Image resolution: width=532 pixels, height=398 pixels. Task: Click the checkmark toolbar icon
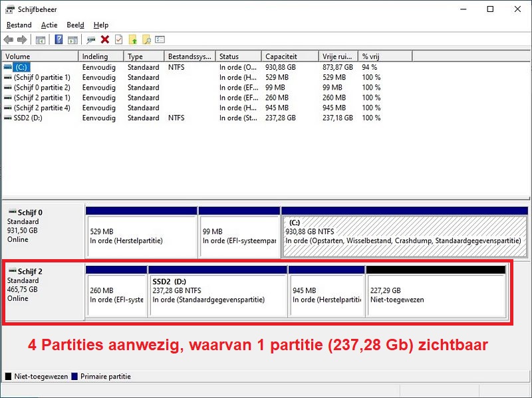(118, 39)
